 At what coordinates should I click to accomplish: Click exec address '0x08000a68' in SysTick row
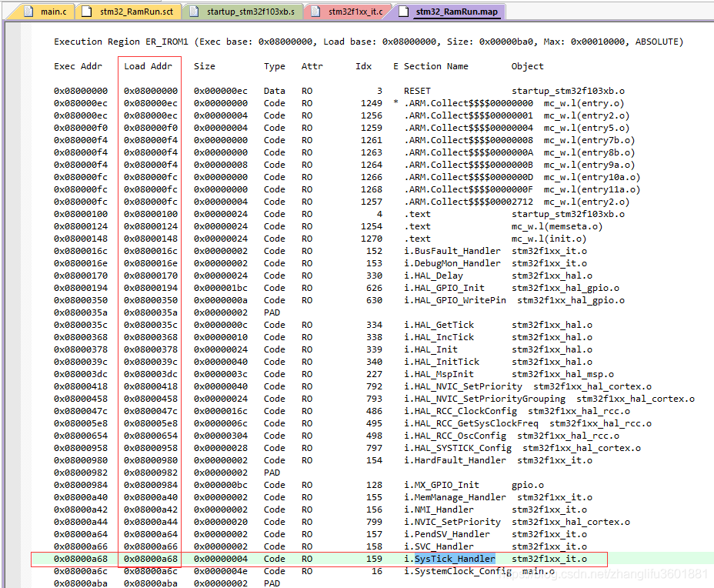point(81,558)
